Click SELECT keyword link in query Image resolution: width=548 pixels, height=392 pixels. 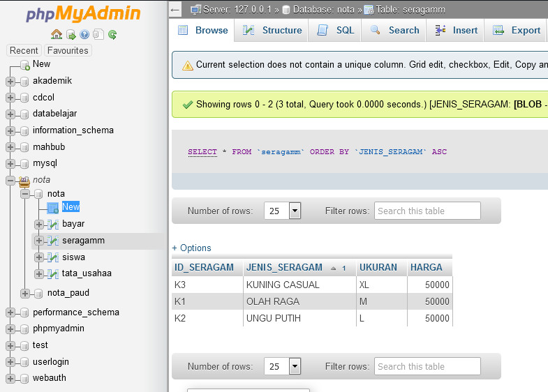tap(202, 152)
